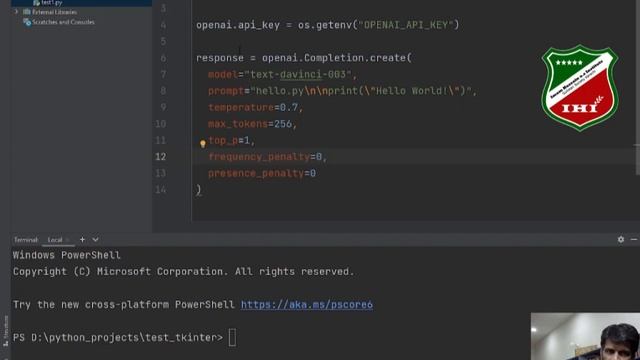Click max_tokens=256 parameter
This screenshot has width=640, height=360.
252,124
